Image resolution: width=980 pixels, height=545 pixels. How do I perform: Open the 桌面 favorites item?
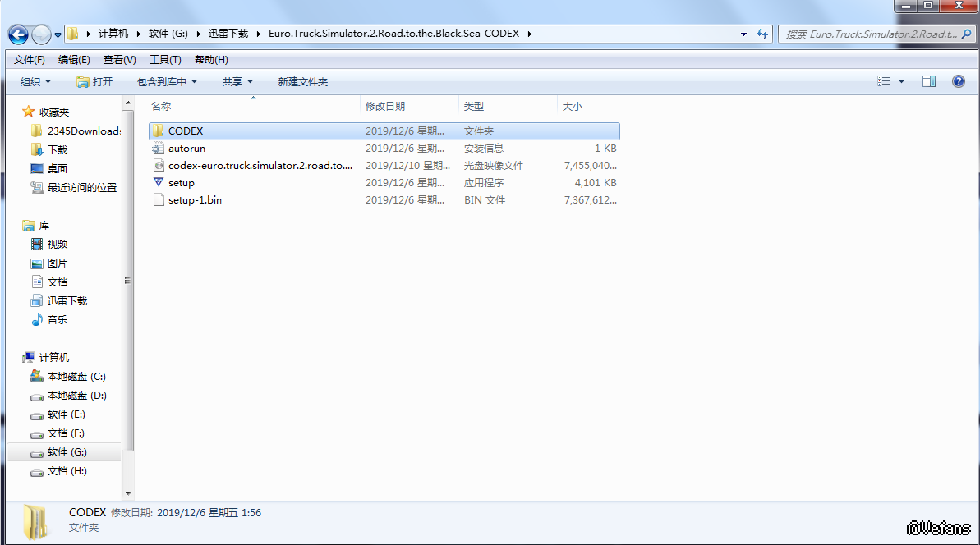[x=49, y=168]
